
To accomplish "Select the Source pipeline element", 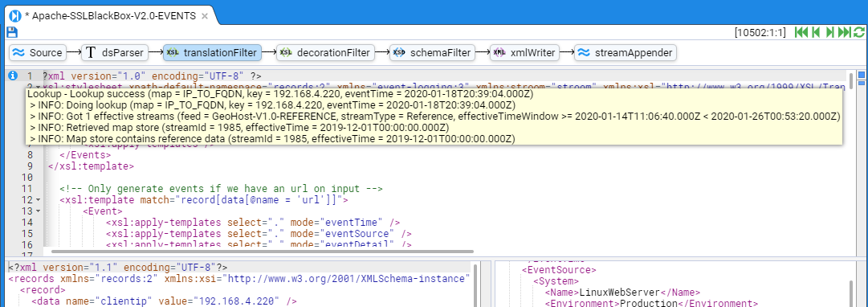I will pos(38,53).
